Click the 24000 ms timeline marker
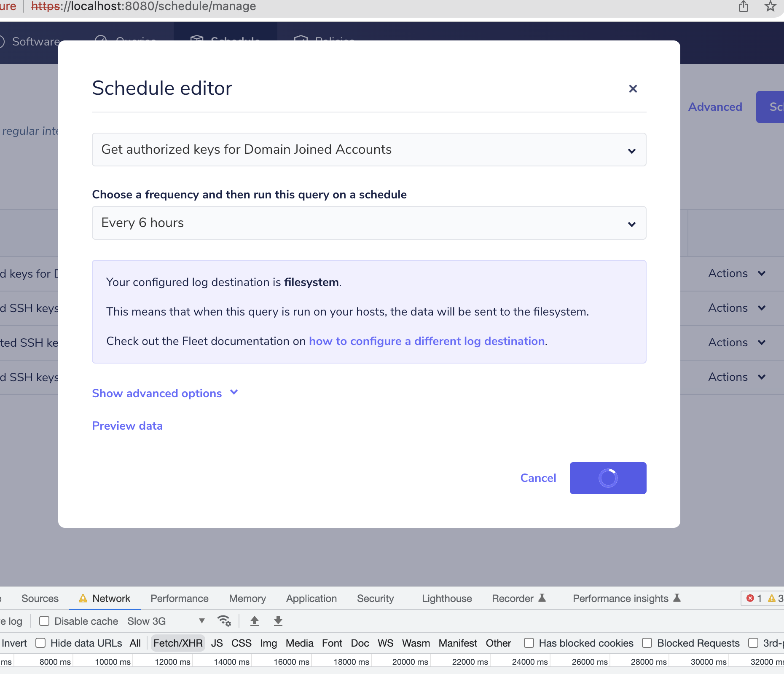The width and height of the screenshot is (784, 674). (x=530, y=662)
